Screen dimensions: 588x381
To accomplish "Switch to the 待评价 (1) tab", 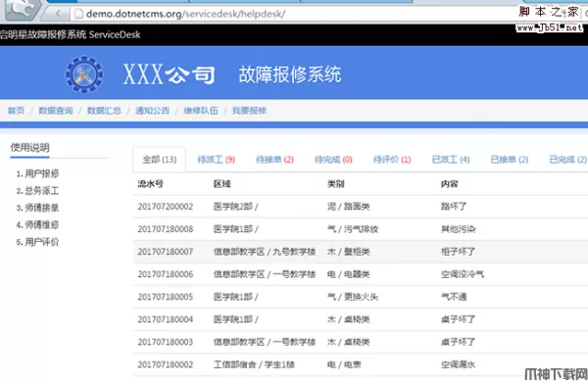I will (392, 160).
